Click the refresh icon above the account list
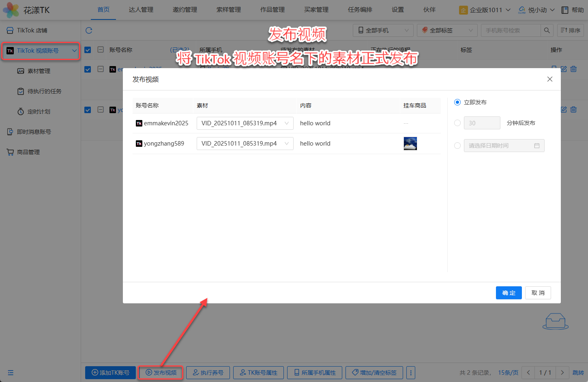This screenshot has height=382, width=588. [89, 30]
